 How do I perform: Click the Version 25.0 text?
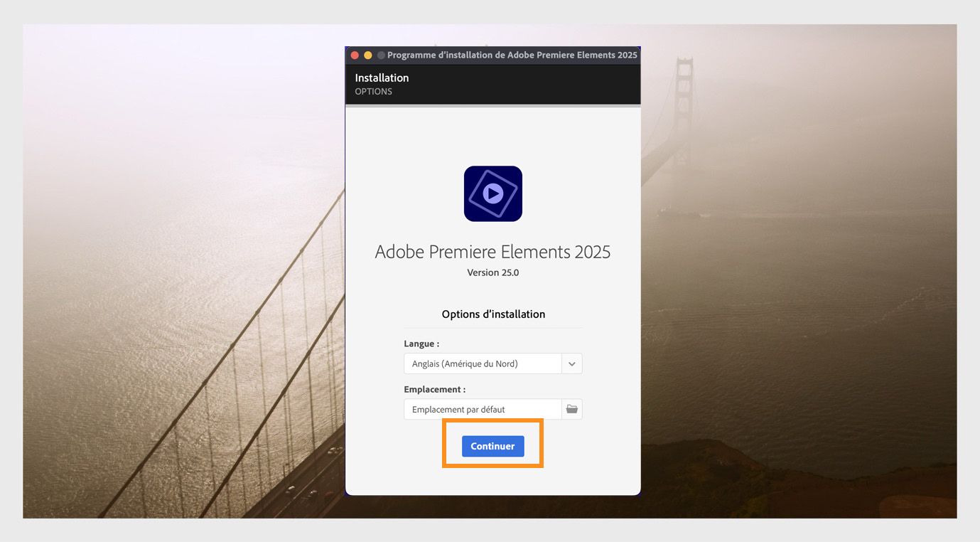(493, 272)
